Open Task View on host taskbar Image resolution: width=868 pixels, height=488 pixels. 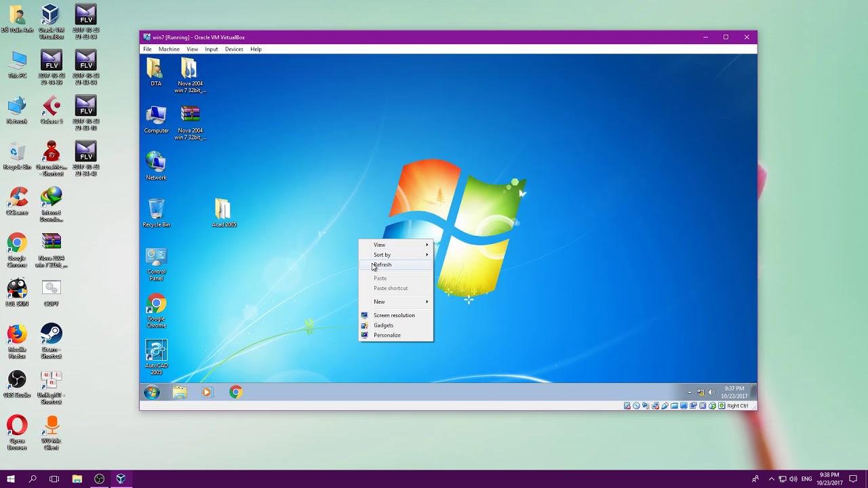click(x=54, y=479)
